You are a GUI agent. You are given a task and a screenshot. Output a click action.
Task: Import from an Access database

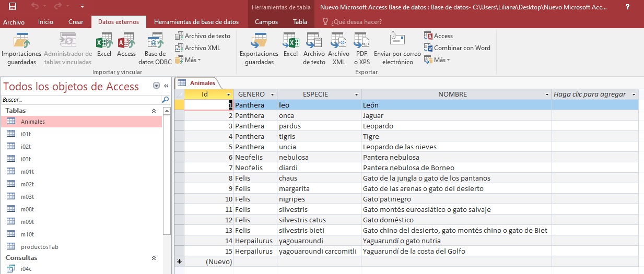(126, 45)
